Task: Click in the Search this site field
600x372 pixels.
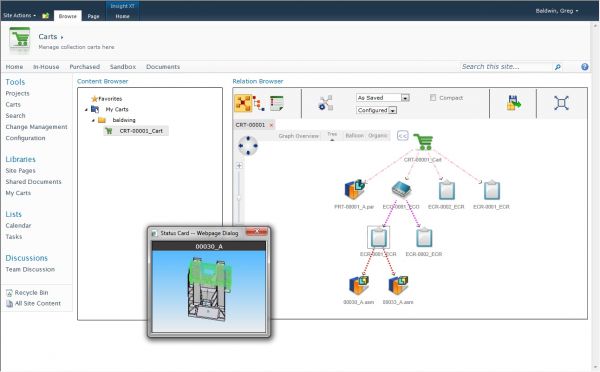Action: pyautogui.click(x=507, y=67)
